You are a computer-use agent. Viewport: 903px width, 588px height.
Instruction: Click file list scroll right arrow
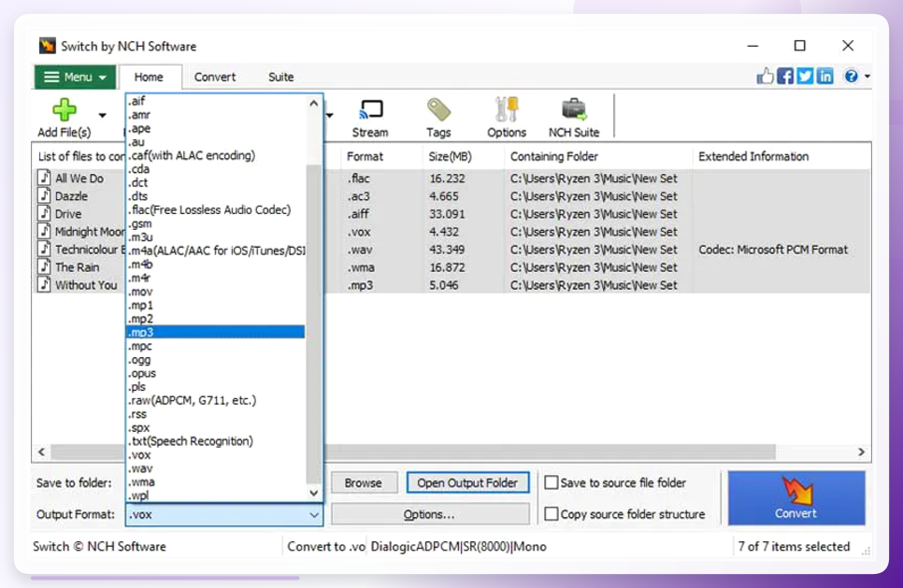pyautogui.click(x=861, y=452)
